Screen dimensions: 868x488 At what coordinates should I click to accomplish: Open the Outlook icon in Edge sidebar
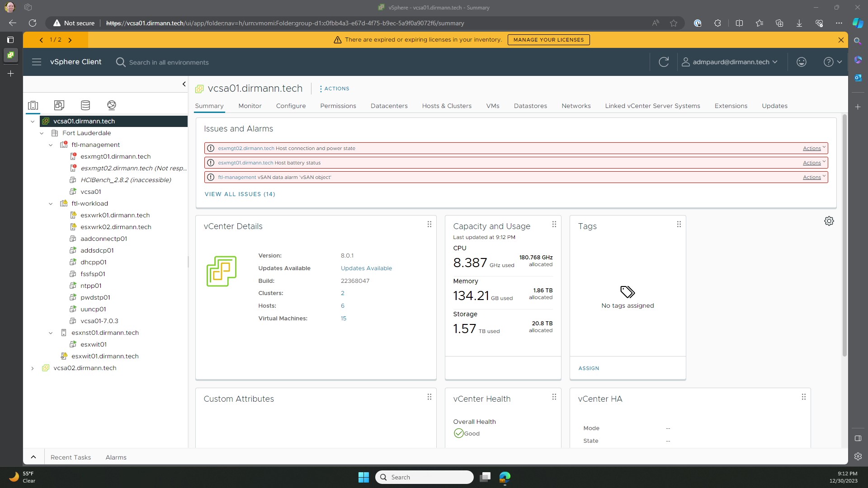(x=858, y=78)
